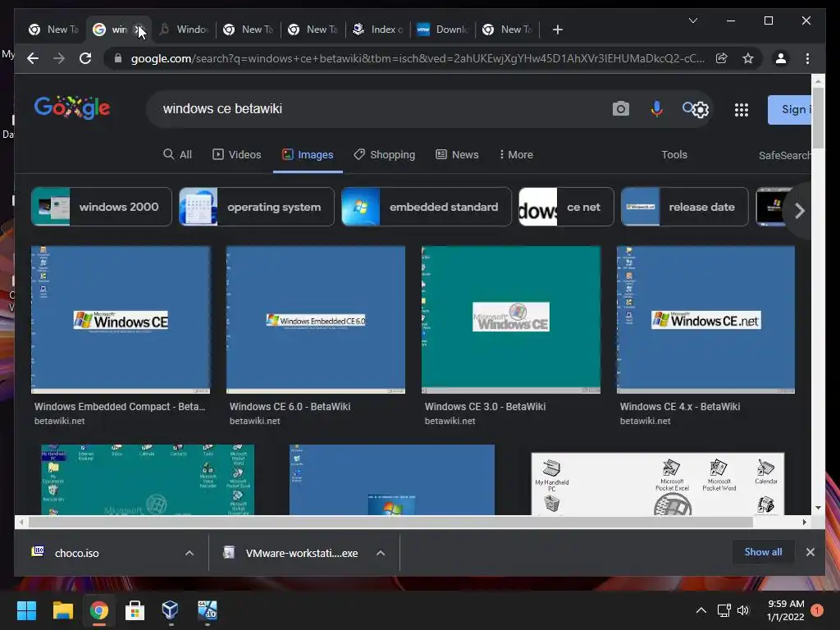Expand the More search filters menu
The height and width of the screenshot is (630, 840).
tap(516, 154)
